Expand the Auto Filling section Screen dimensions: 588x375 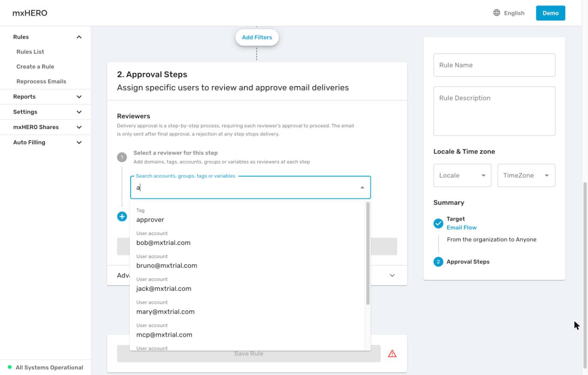click(x=79, y=143)
